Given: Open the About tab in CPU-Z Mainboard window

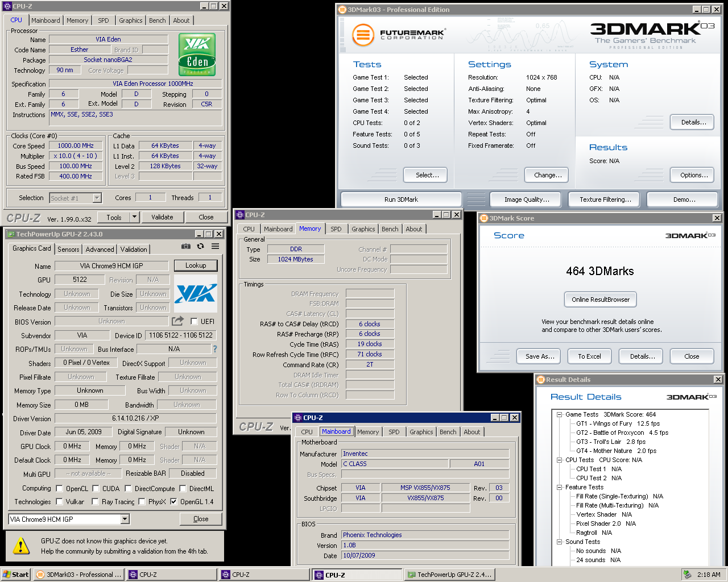Looking at the screenshot, I should [471, 432].
